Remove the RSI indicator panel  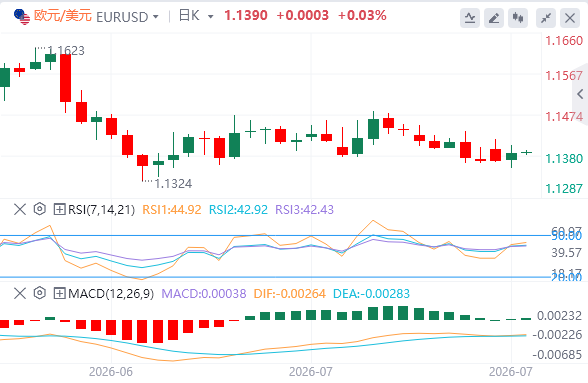coord(20,209)
